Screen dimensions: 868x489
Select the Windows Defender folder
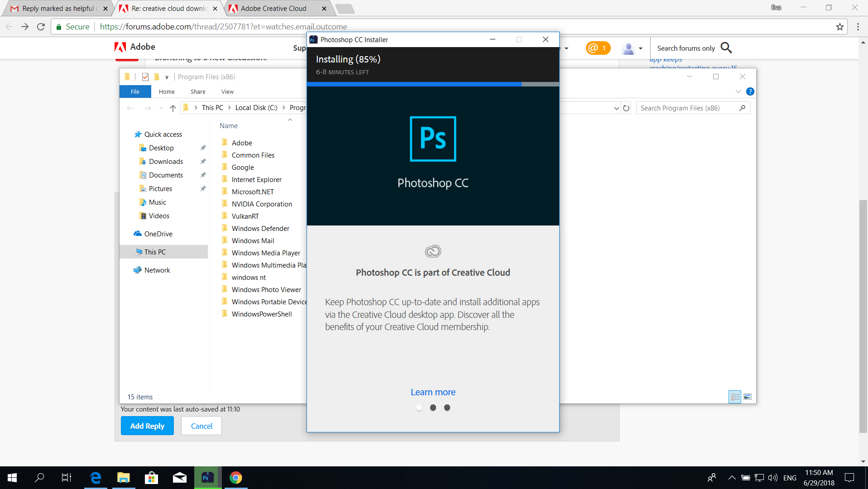click(260, 228)
